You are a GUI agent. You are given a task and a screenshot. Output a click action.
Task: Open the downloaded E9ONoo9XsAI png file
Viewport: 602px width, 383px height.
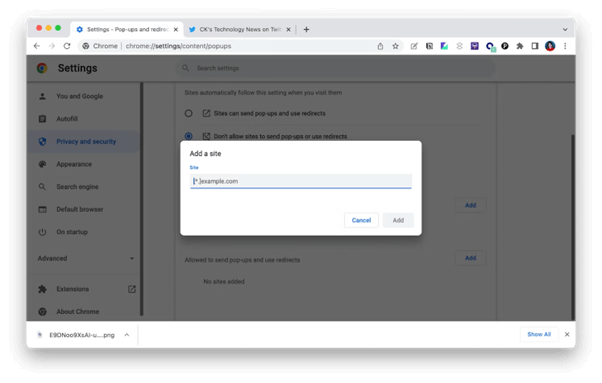coord(81,335)
